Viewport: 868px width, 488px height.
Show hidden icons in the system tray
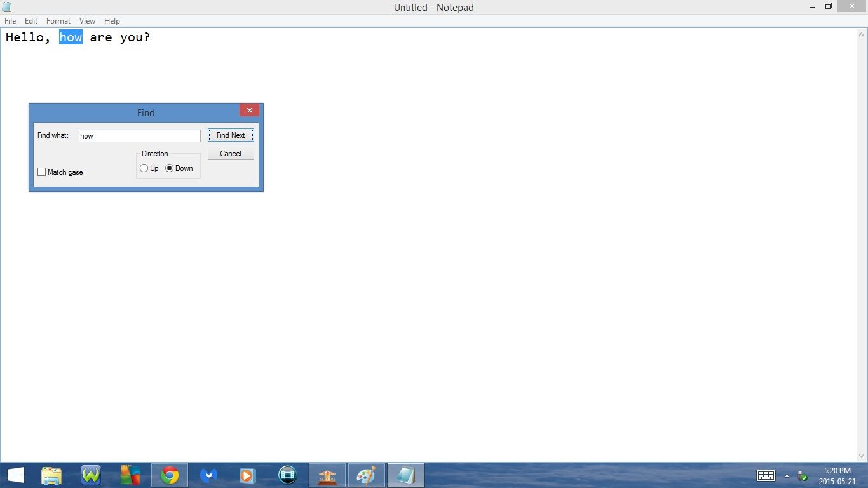coord(788,475)
